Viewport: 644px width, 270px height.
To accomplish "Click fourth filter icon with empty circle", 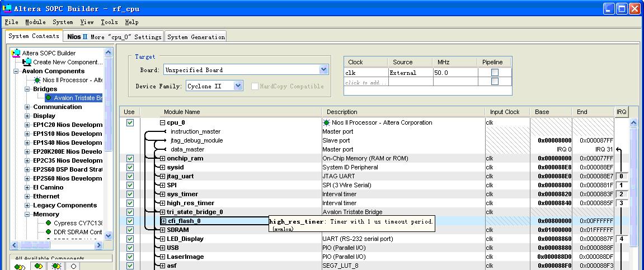I will pos(73,266).
